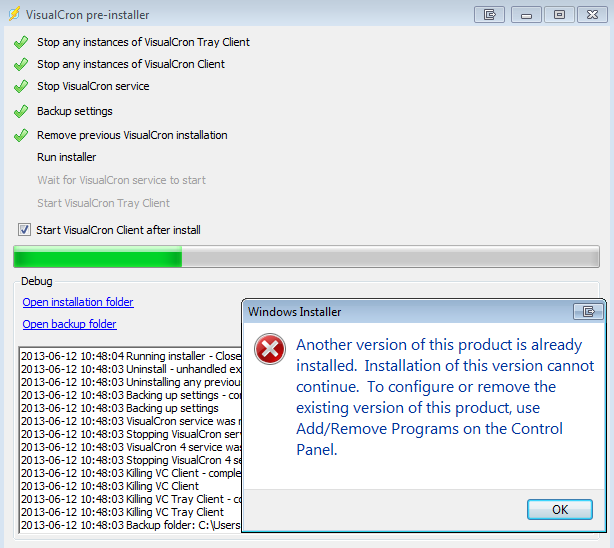Image resolution: width=614 pixels, height=548 pixels.
Task: Click green checkmark next to Stop VisualCron service
Action: (21, 86)
